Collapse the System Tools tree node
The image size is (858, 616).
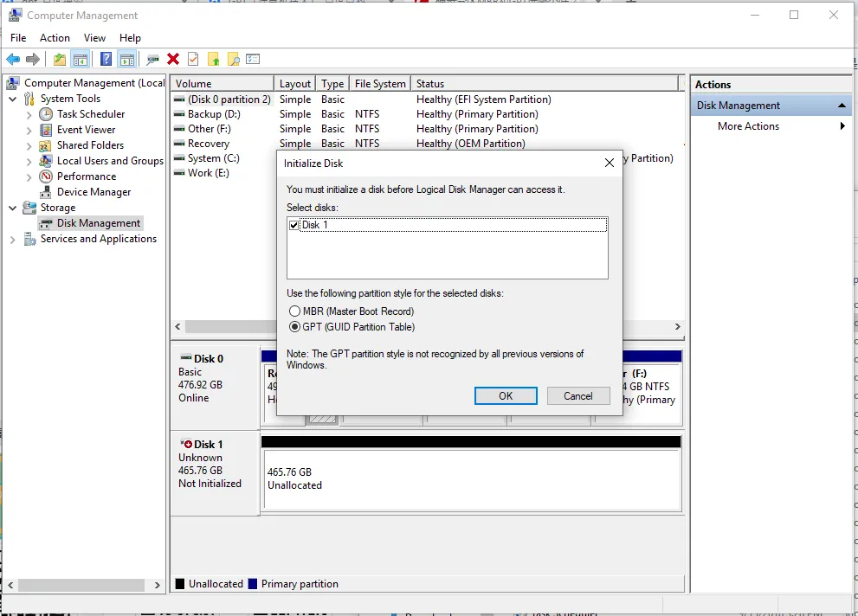click(13, 99)
